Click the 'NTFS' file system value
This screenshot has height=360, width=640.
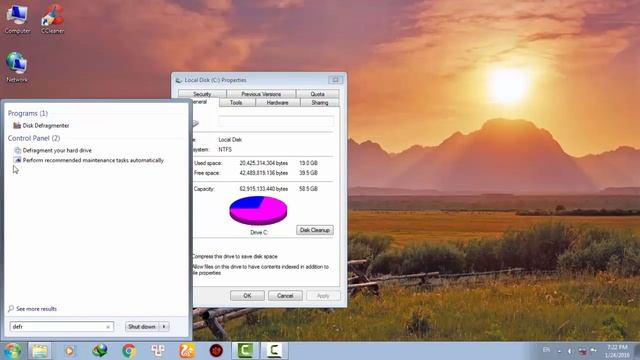(225, 150)
